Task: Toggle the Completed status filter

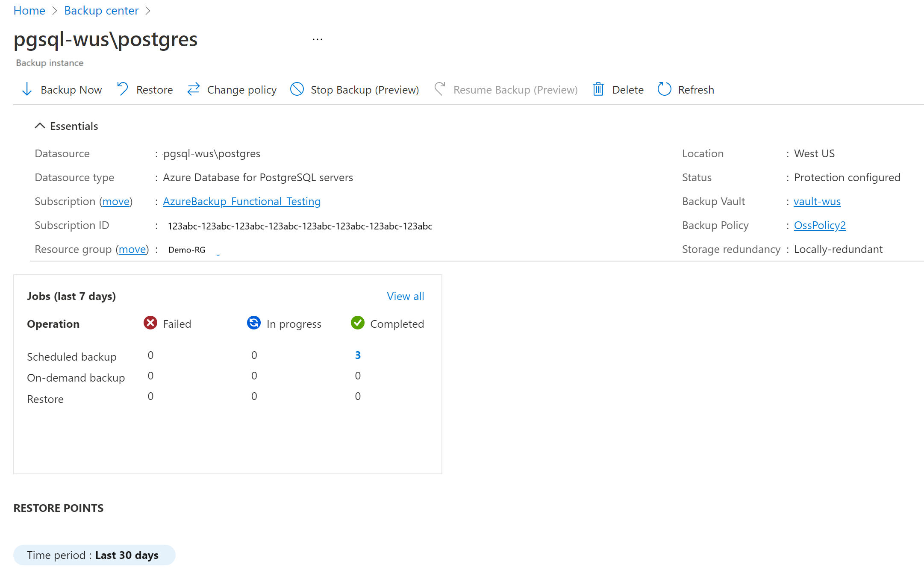Action: [x=386, y=324]
